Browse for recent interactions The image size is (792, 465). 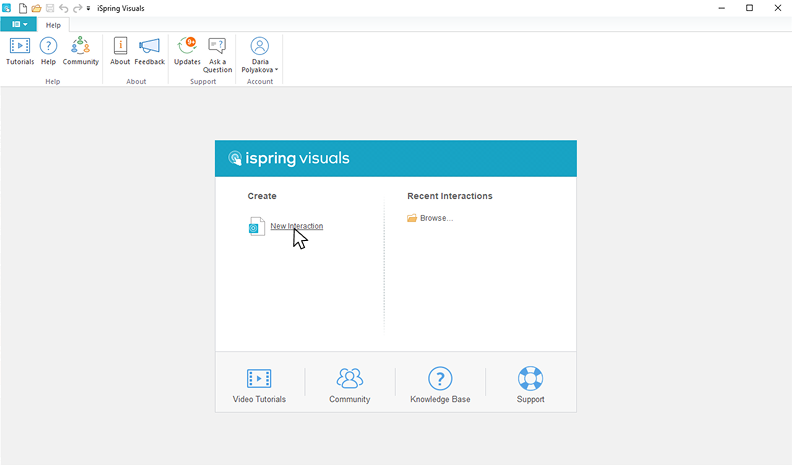(x=436, y=218)
